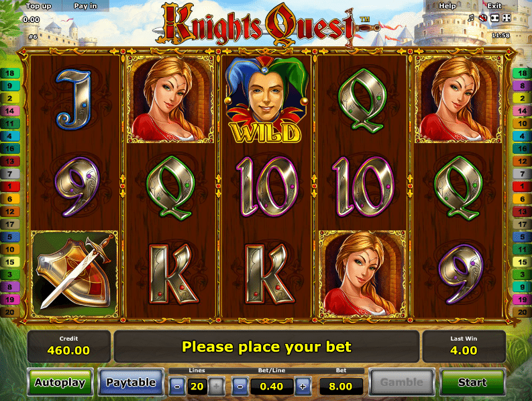Lower the Bet/Line amount with minus
Image resolution: width=532 pixels, height=401 pixels.
(240, 386)
